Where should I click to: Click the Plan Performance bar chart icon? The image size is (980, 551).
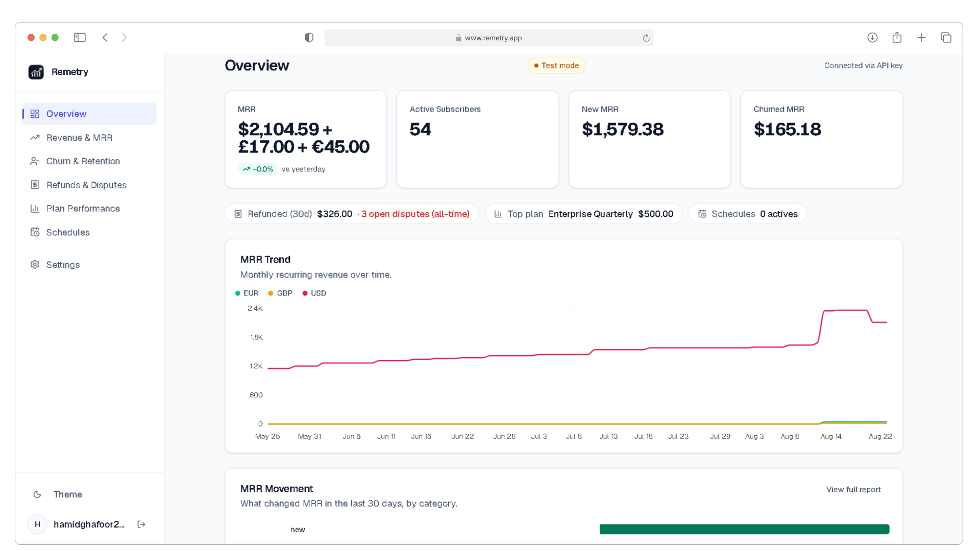click(x=35, y=209)
